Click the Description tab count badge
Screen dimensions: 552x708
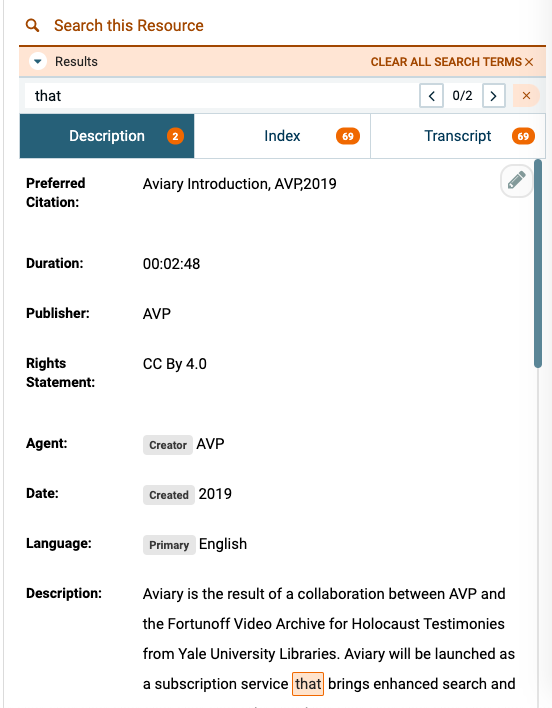pos(175,136)
